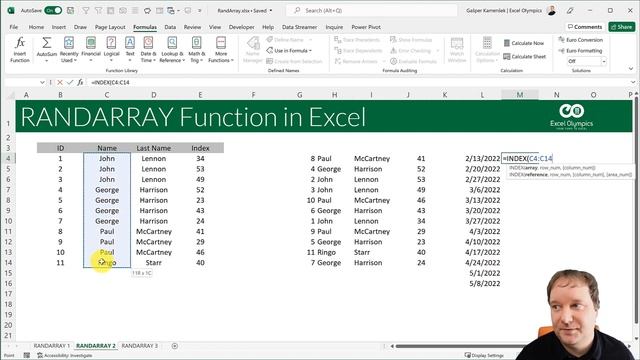Select column C header
The height and width of the screenshot is (360, 640).
pos(107,95)
